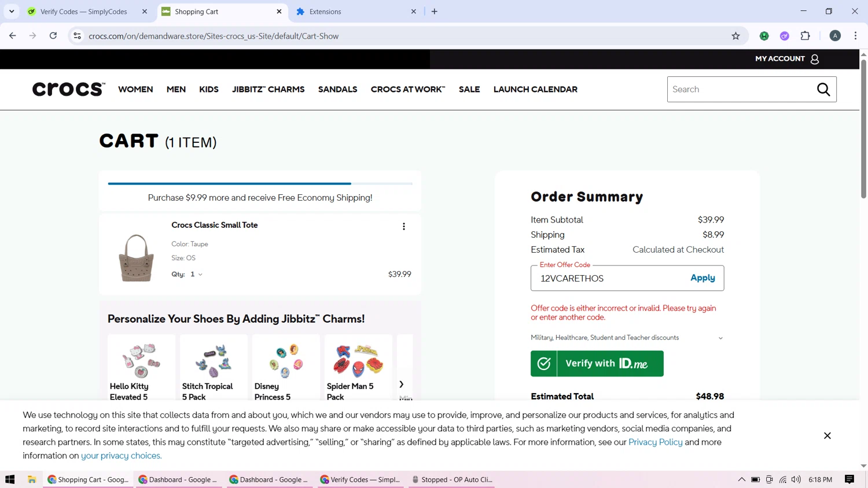The height and width of the screenshot is (488, 868).
Task: Reload the page
Action: click(x=53, y=36)
